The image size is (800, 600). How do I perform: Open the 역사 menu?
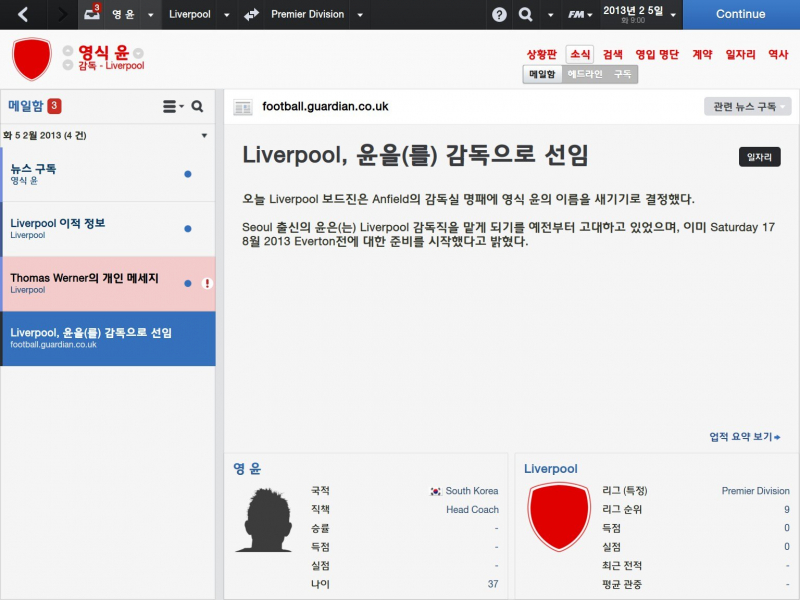(778, 54)
